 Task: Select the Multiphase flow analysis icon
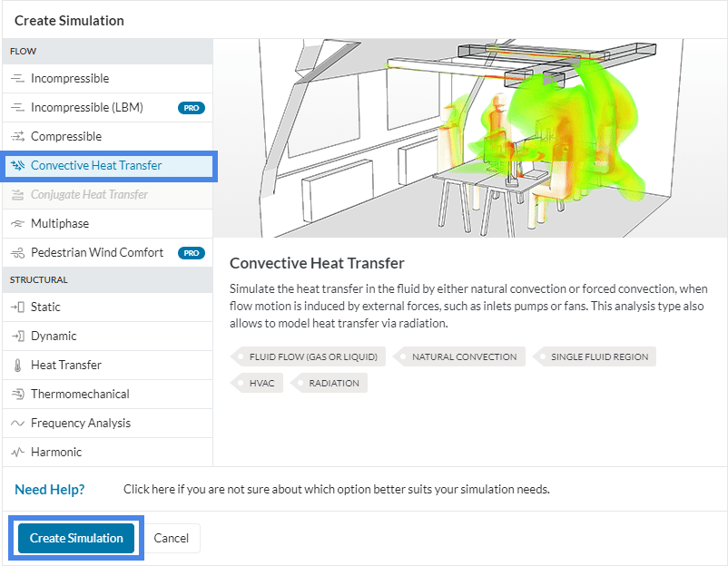coord(15,223)
